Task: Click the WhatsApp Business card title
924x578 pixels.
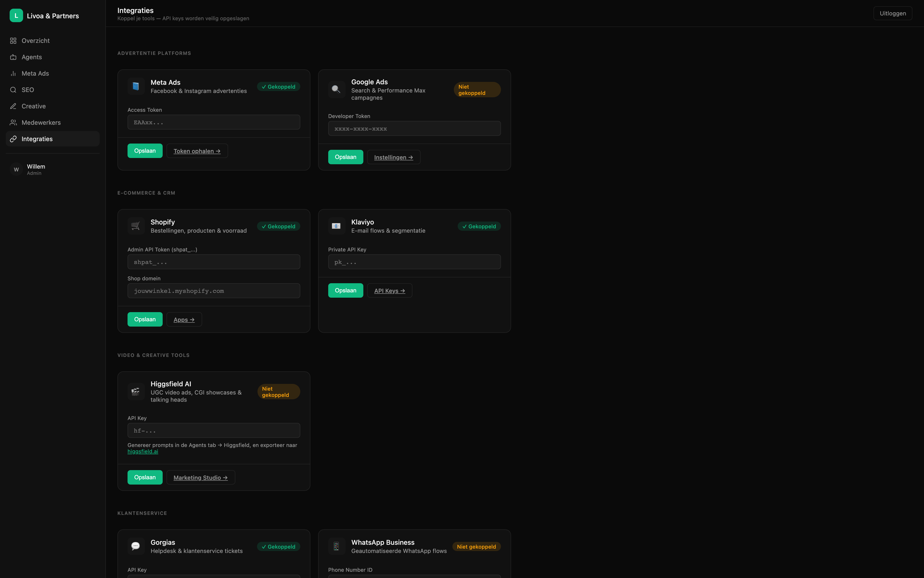Action: (x=383, y=542)
